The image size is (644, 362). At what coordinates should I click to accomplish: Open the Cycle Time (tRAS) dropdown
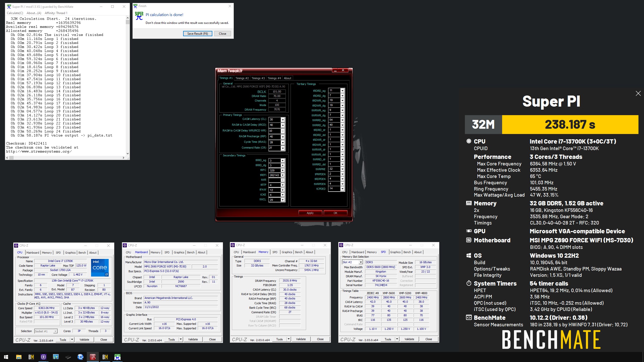[x=283, y=143]
